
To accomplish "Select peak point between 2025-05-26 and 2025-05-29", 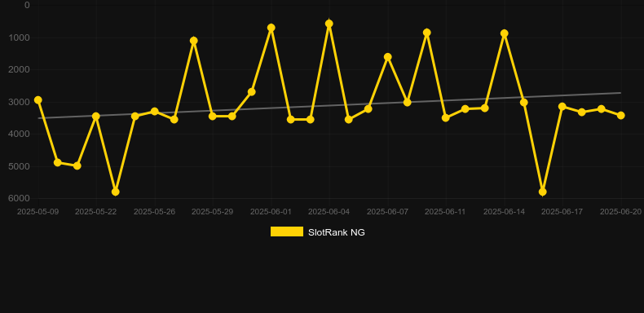I will 194,41.
